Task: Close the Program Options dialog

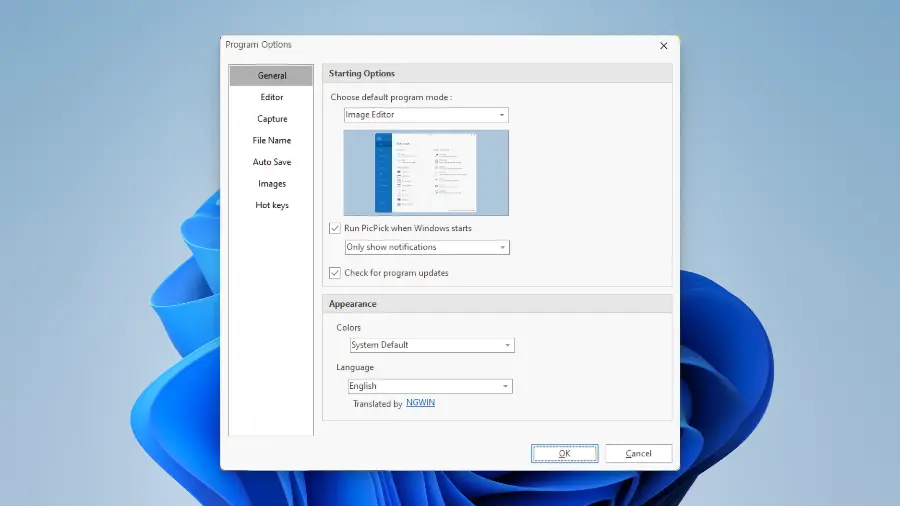Action: pyautogui.click(x=663, y=46)
